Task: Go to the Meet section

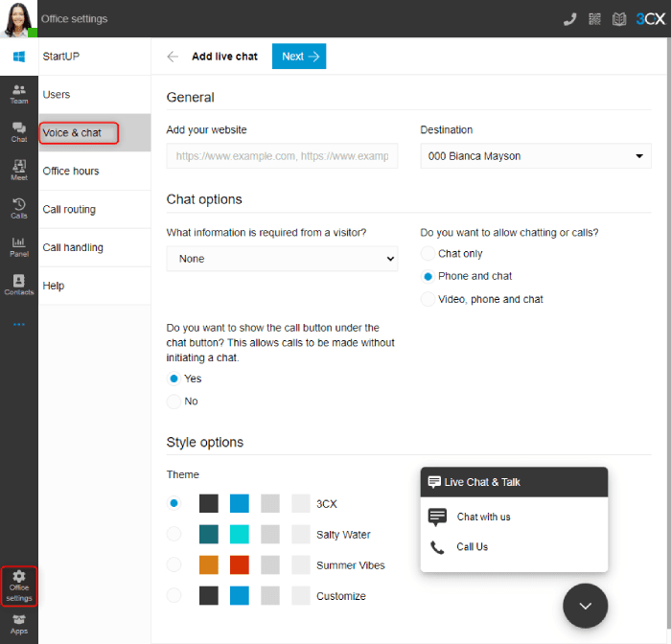Action: point(19,171)
